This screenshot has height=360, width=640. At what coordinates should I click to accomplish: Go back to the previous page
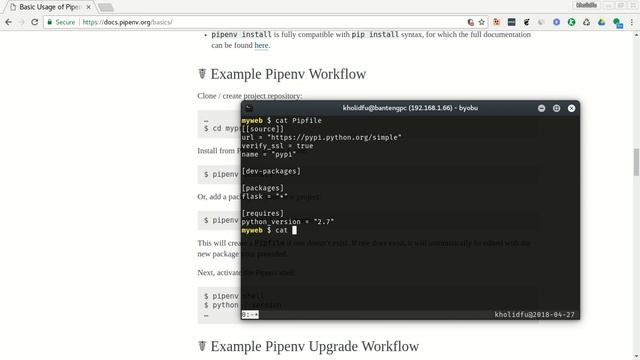click(9, 22)
